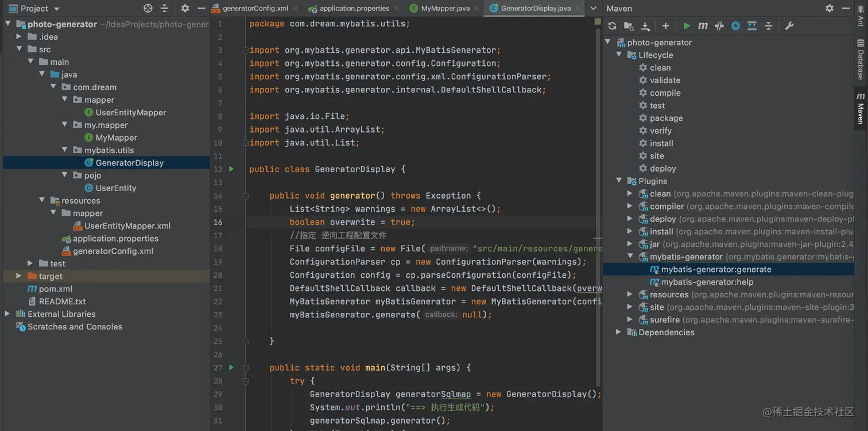
Task: Collapse all nodes in Maven tree
Action: [x=768, y=26]
